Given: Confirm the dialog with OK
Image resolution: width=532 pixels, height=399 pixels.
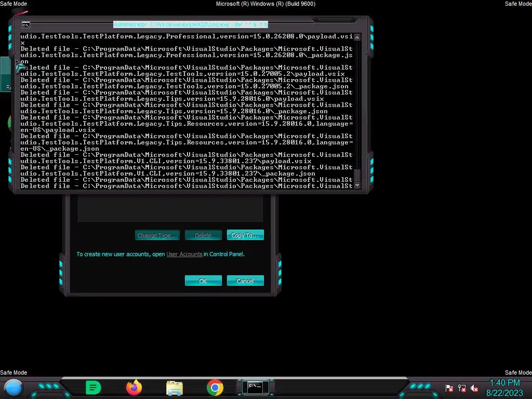Looking at the screenshot, I should pos(203,281).
